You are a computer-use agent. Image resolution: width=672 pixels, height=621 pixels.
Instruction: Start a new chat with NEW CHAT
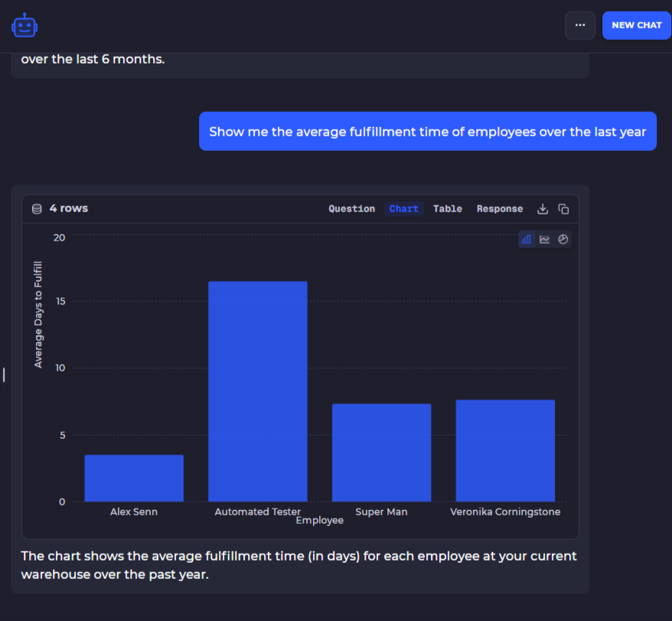coord(637,25)
